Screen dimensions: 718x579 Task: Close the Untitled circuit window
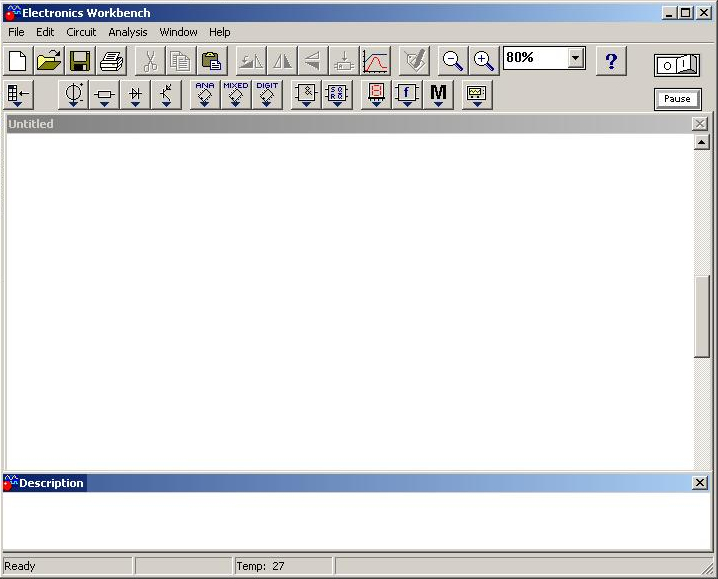(x=699, y=124)
